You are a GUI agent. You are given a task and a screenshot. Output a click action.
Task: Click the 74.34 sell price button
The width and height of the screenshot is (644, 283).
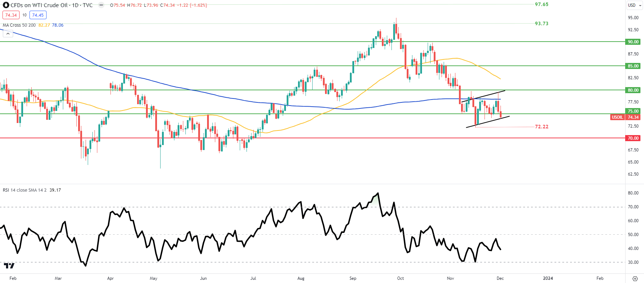[x=11, y=15]
